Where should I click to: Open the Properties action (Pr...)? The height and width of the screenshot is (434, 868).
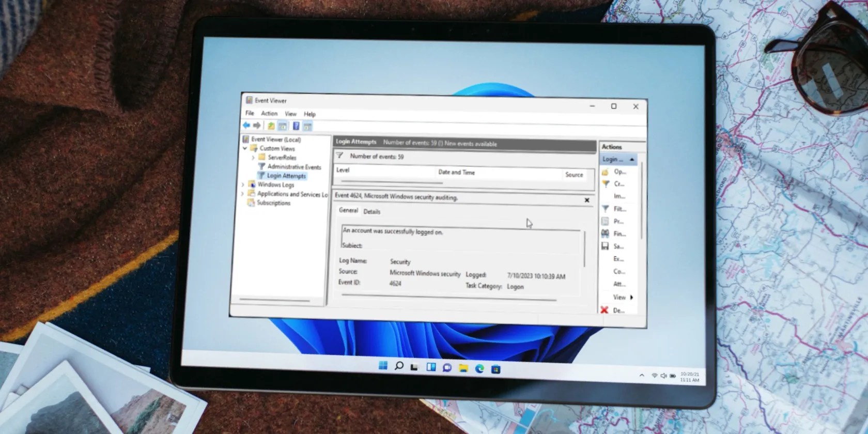(612, 221)
